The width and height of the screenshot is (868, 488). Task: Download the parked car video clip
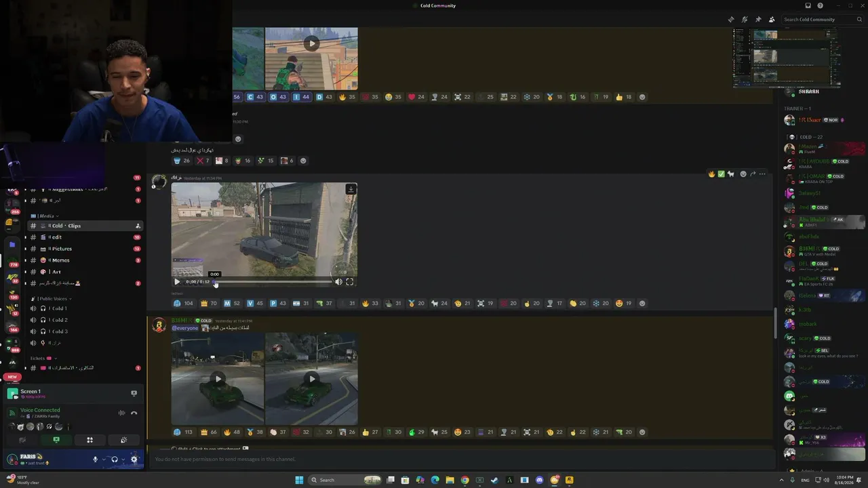point(351,189)
